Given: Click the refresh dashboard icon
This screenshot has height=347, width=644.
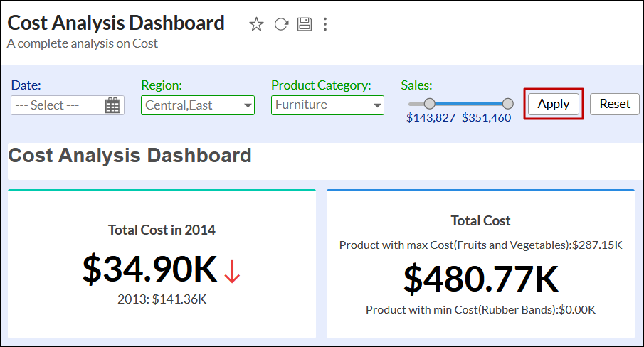Looking at the screenshot, I should [x=281, y=24].
